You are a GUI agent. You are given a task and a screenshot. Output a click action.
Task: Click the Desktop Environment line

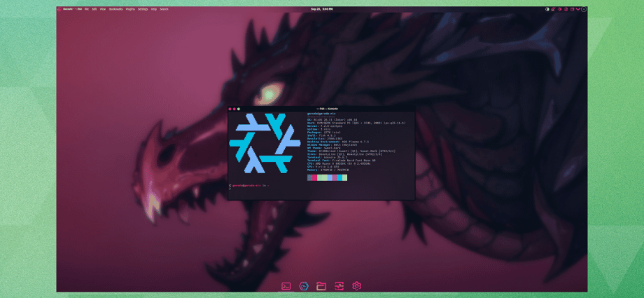tap(338, 142)
